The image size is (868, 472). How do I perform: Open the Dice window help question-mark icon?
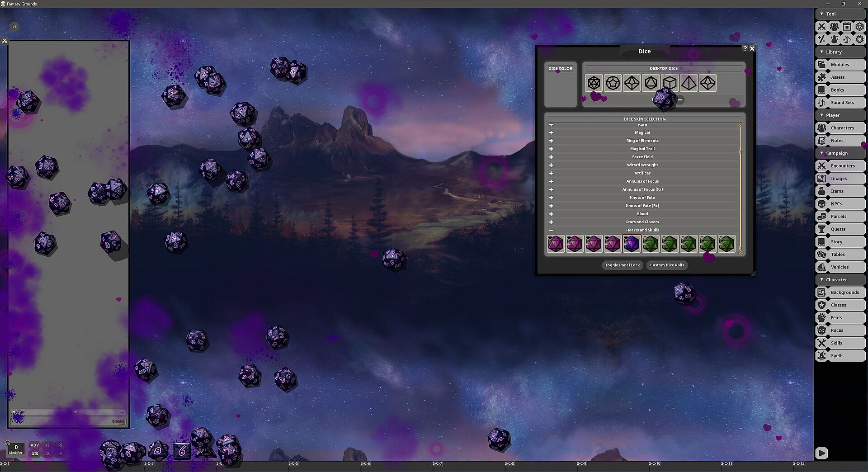coord(745,48)
